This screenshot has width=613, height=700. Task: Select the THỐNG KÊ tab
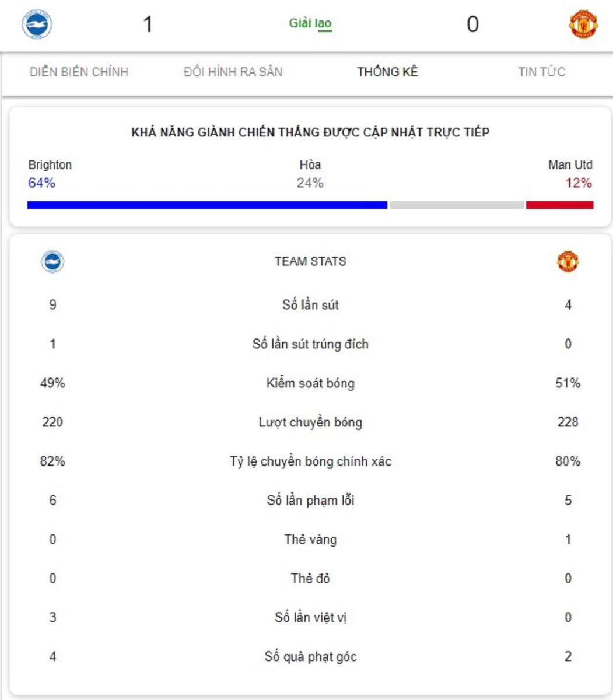(387, 72)
